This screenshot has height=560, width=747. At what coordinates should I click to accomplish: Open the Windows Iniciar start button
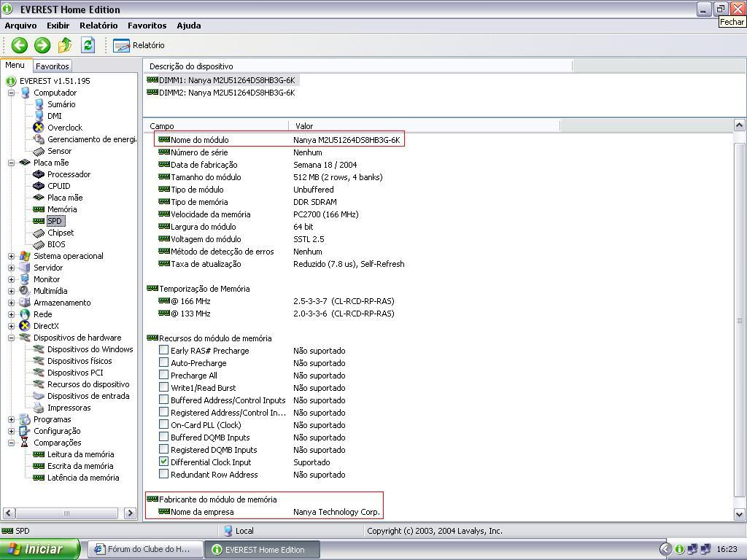tap(39, 549)
